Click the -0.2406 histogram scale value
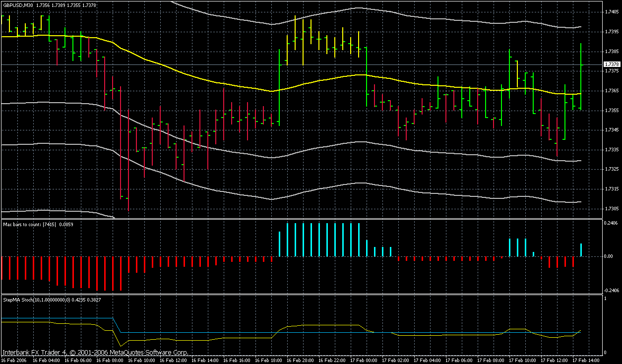 [611, 291]
